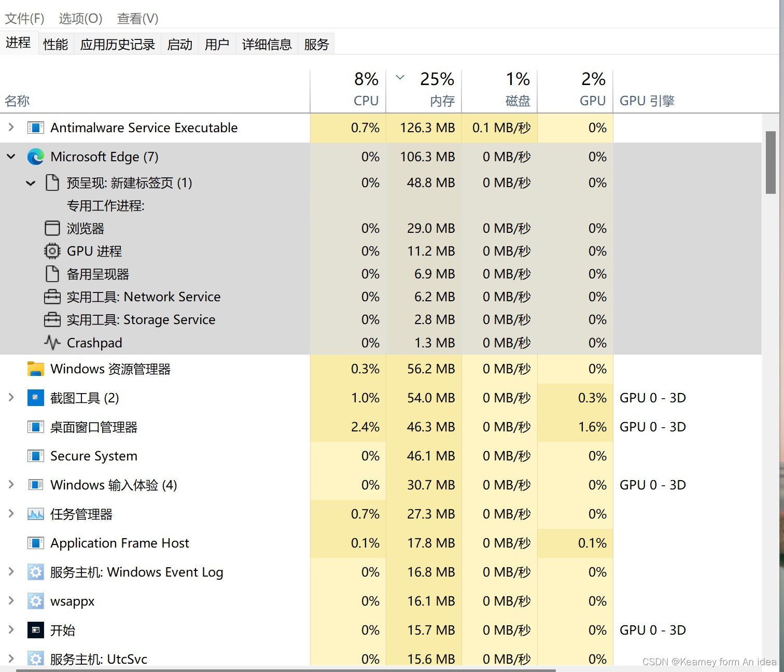Sort by the CPU column header
The height and width of the screenshot is (672, 784).
[x=348, y=91]
